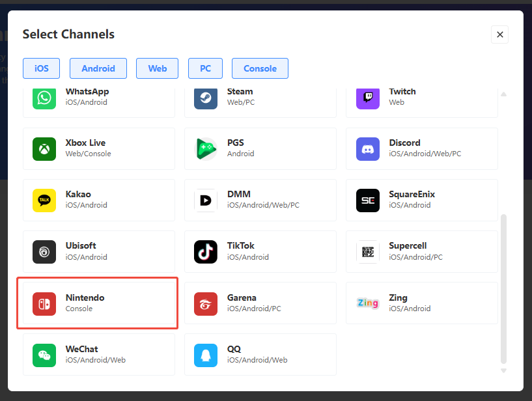Click the channel list scrollbar thumb
The height and width of the screenshot is (401, 532).
pyautogui.click(x=503, y=286)
